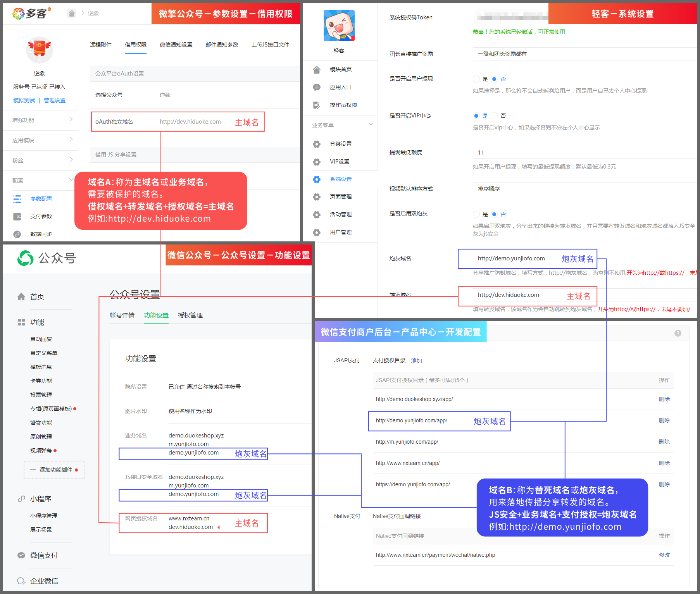Image resolution: width=700 pixels, height=594 pixels.
Task: Click the 轻客 module avatar
Action: coord(339,26)
